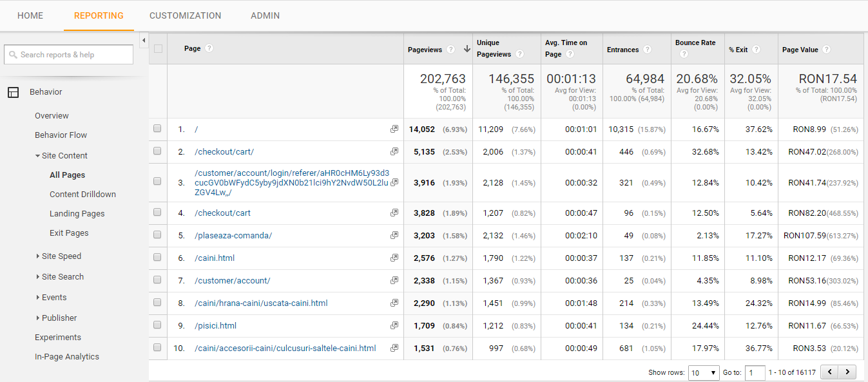Select the REPORTING tab
The width and height of the screenshot is (868, 382).
[99, 15]
